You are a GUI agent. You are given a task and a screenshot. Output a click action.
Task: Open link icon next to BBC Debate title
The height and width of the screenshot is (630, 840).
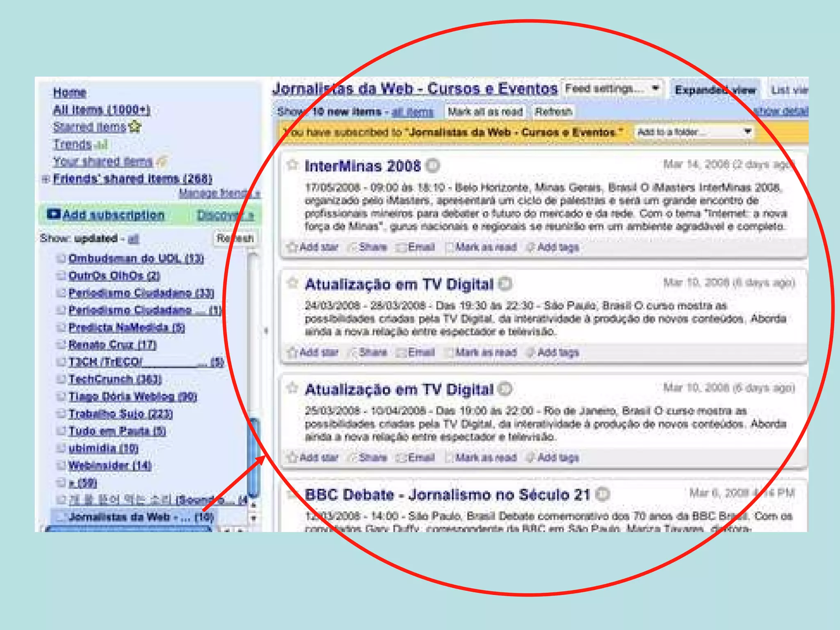coord(603,494)
